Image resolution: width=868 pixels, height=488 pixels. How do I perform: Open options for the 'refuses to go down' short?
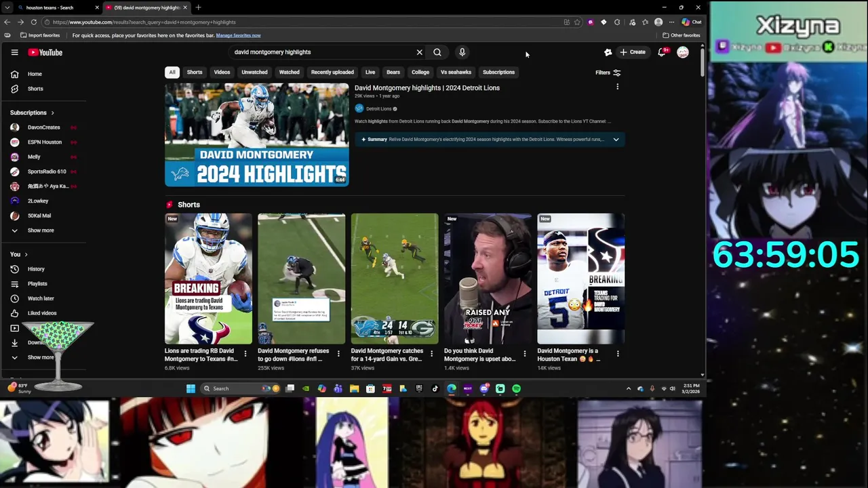click(x=338, y=354)
